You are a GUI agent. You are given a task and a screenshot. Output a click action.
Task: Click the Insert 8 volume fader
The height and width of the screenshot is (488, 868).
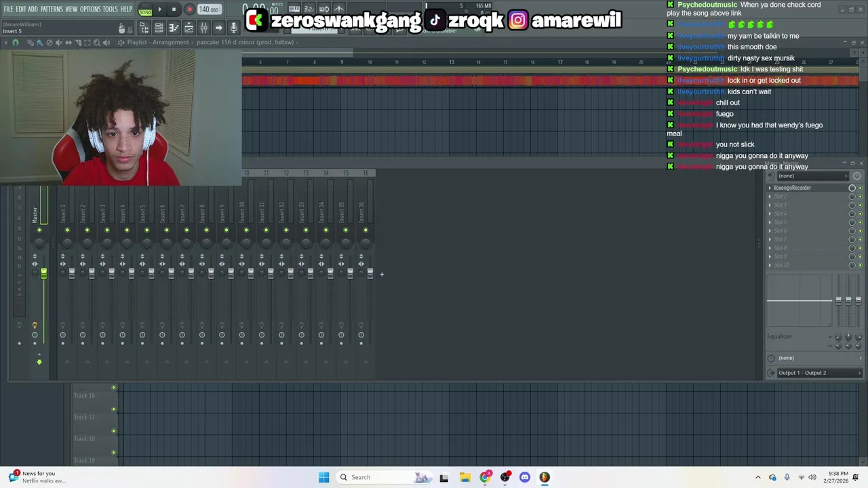coord(211,273)
